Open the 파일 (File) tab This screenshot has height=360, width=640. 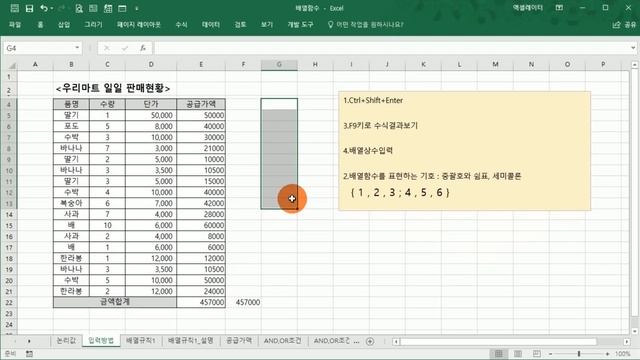(x=15, y=24)
